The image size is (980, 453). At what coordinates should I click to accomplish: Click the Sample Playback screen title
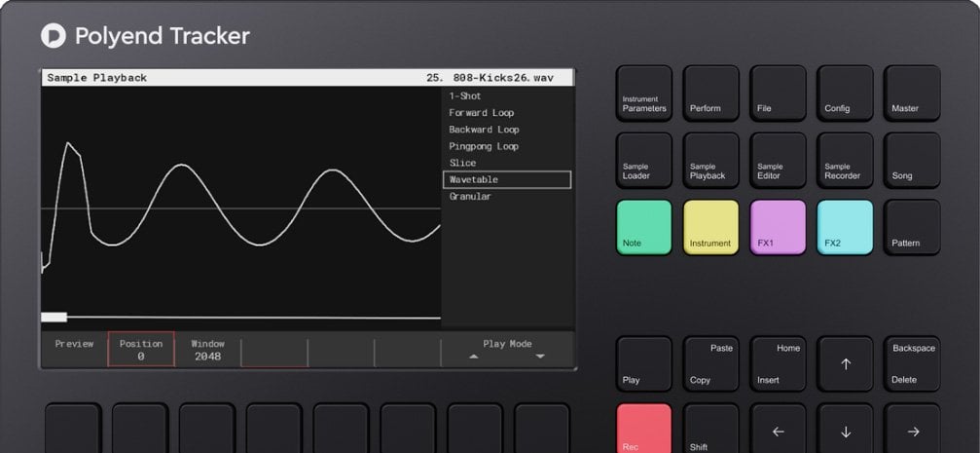coord(97,78)
